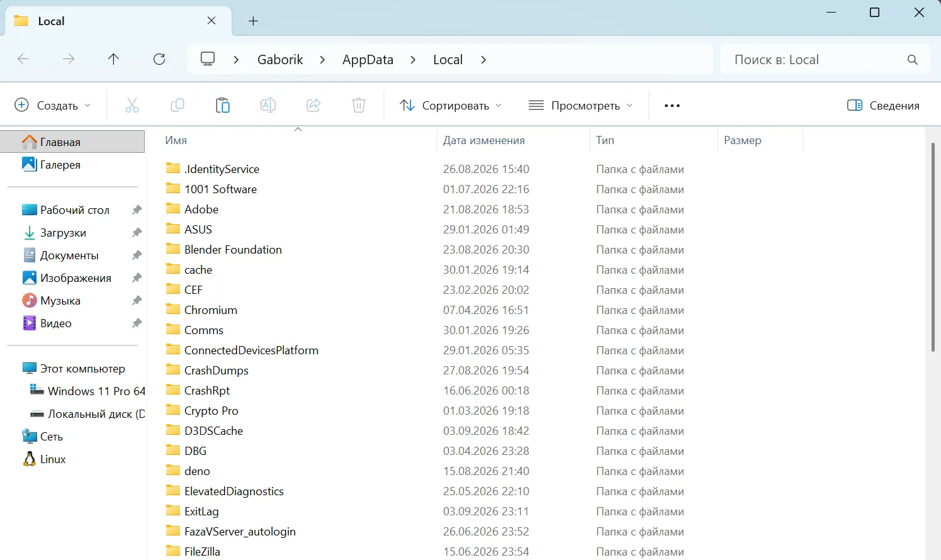The height and width of the screenshot is (560, 941).
Task: Go up one folder level
Action: 113,59
